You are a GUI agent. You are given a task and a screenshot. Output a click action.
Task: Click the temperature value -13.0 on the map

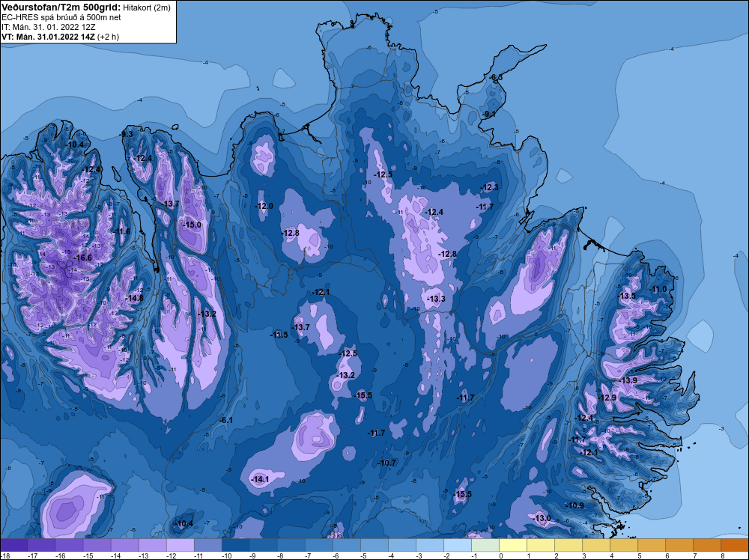coord(542,519)
